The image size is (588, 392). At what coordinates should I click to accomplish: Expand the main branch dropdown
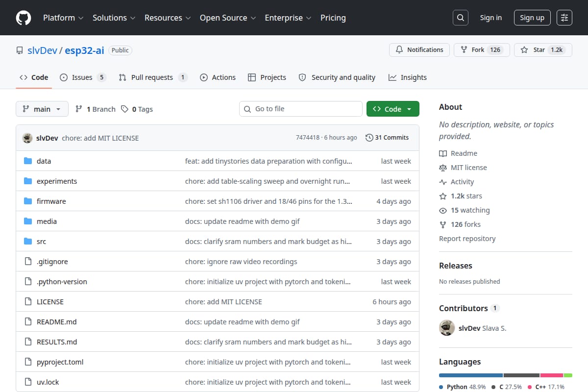[x=42, y=109]
